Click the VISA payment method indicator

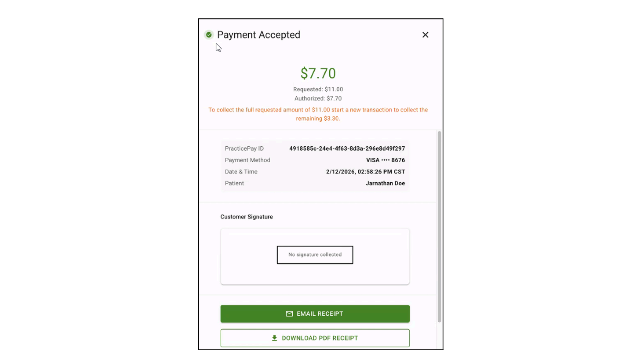(x=385, y=160)
